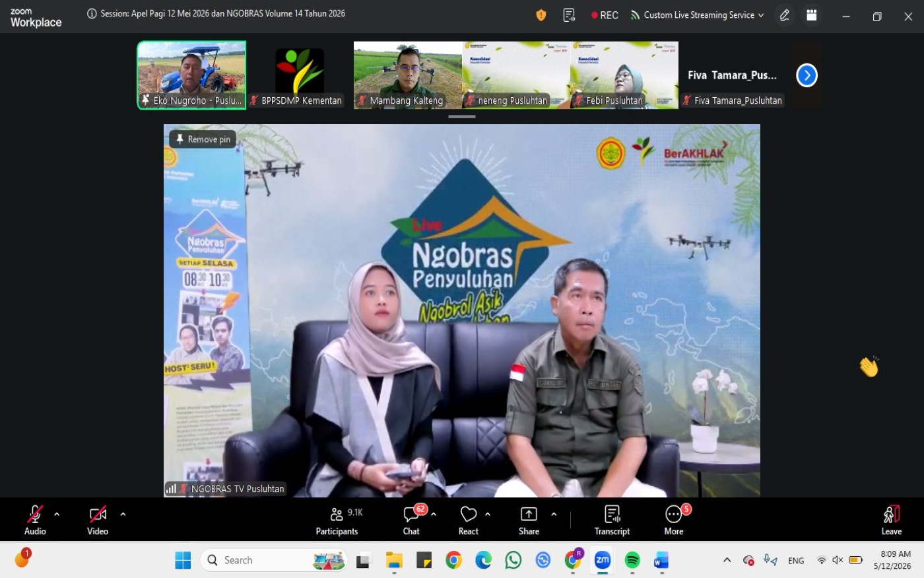Unmute microphone with the Audio button

35,521
